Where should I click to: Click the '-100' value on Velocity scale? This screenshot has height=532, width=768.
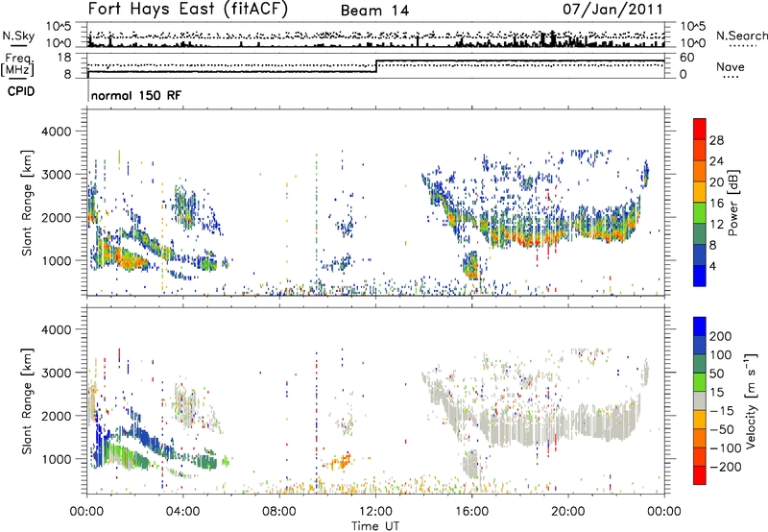pyautogui.click(x=726, y=448)
